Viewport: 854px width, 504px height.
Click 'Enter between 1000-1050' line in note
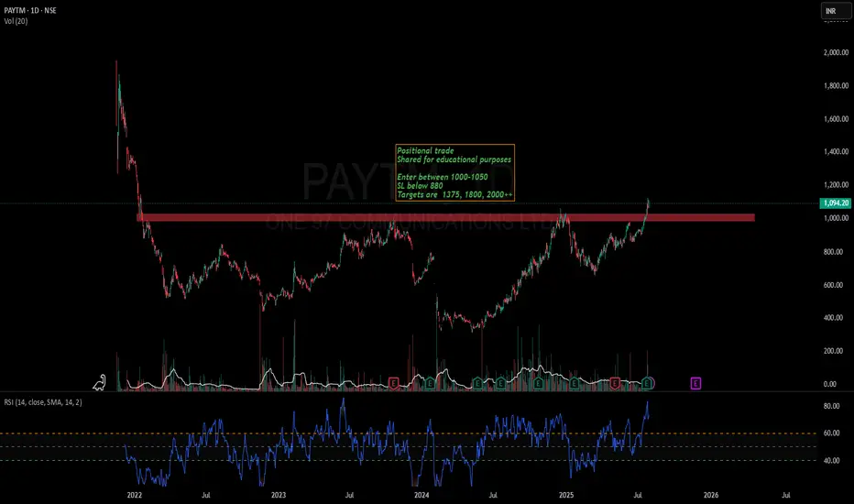coord(443,177)
